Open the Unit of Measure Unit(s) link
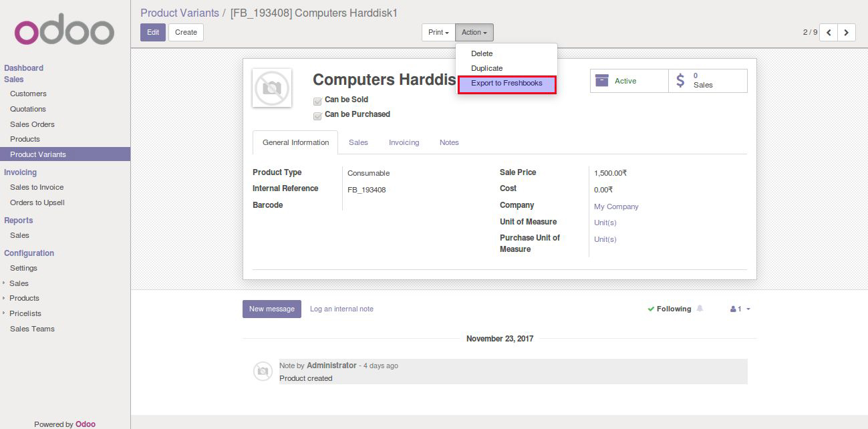The width and height of the screenshot is (868, 429). (x=605, y=223)
